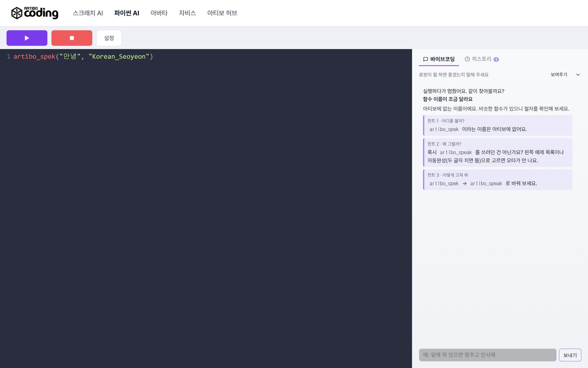The image size is (588, 368).
Task: Go to the 아바타 page
Action: coord(159,13)
